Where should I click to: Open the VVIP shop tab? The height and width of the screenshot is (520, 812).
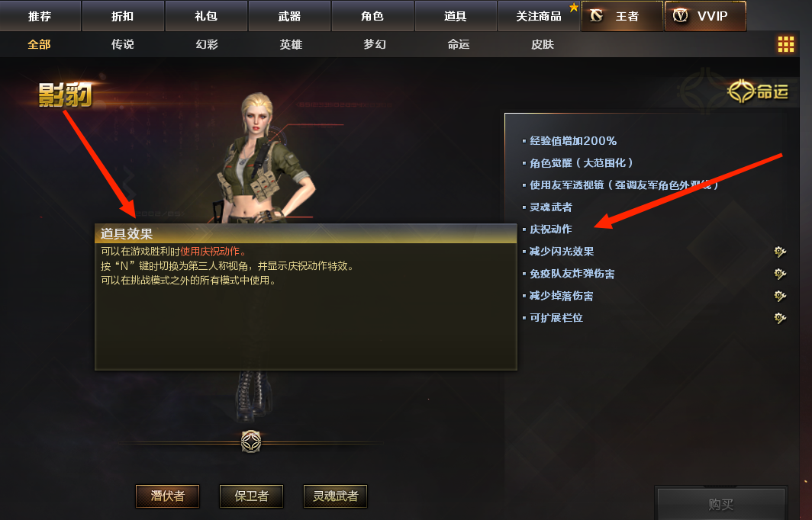705,16
